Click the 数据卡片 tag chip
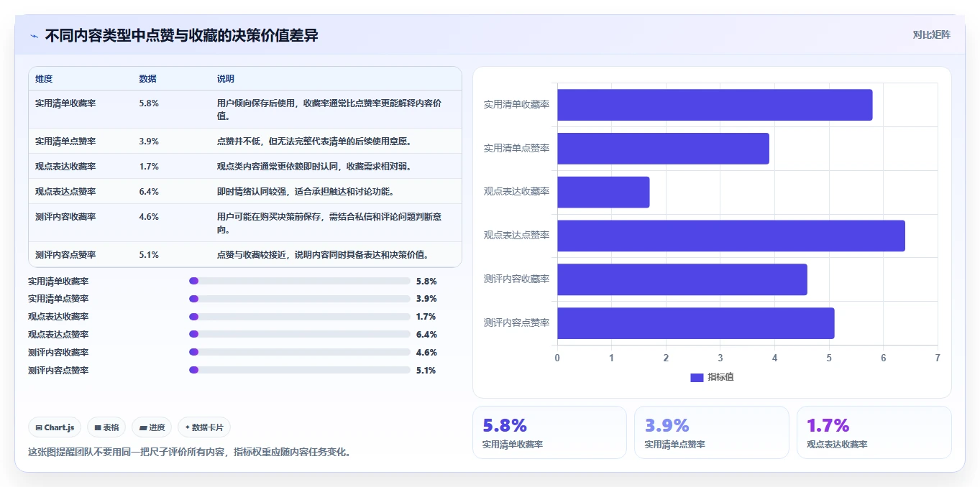The width and height of the screenshot is (980, 487). pos(204,427)
